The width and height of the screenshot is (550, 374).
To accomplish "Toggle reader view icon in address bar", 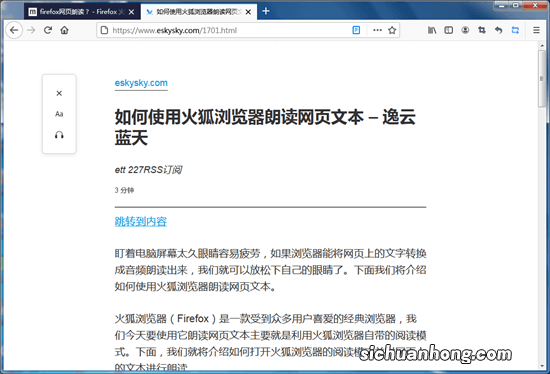I will click(356, 30).
